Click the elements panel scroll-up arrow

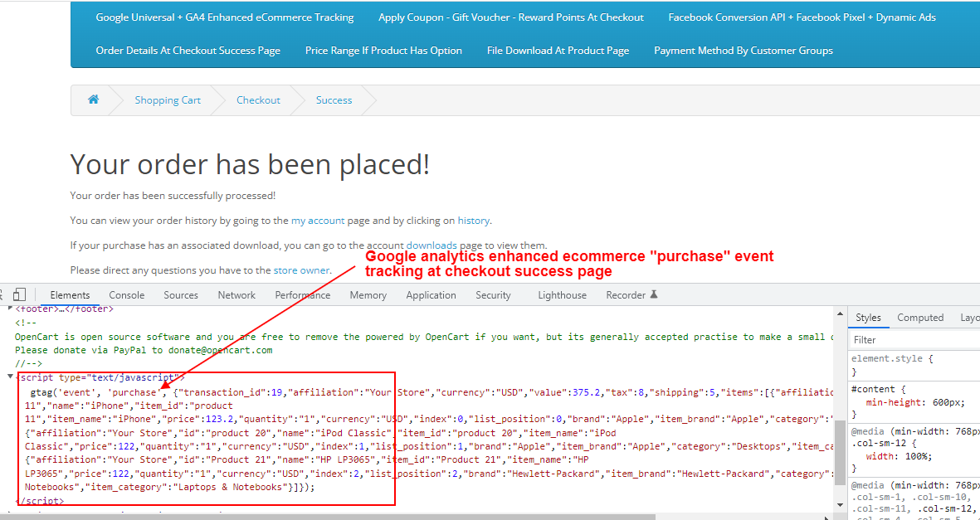[x=840, y=313]
